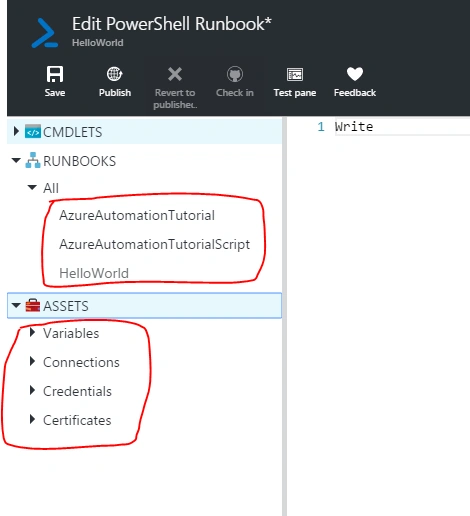Click the Feedback label

pyautogui.click(x=355, y=93)
